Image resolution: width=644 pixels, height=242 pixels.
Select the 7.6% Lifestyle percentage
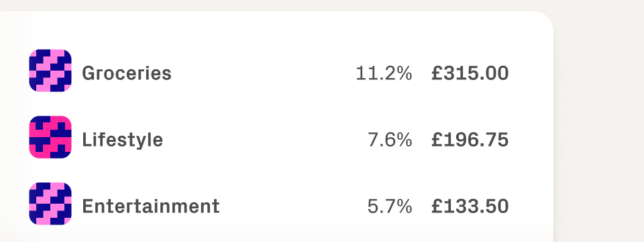(390, 140)
